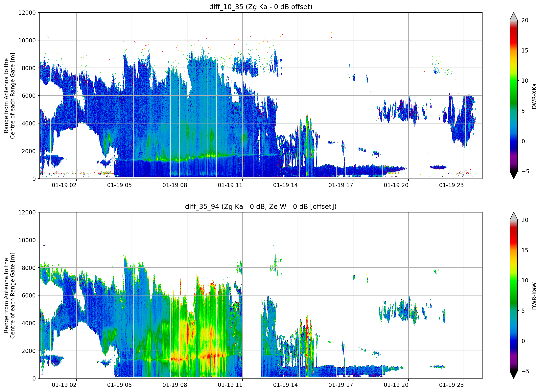The image size is (541, 392).
Task: Click the 01-19 02 tick label on bottom plot
Action: 64,385
